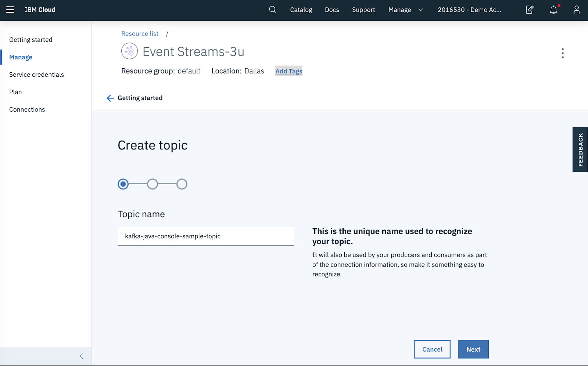The image size is (588, 366).
Task: Open Service credentials in the sidebar
Action: [36, 75]
